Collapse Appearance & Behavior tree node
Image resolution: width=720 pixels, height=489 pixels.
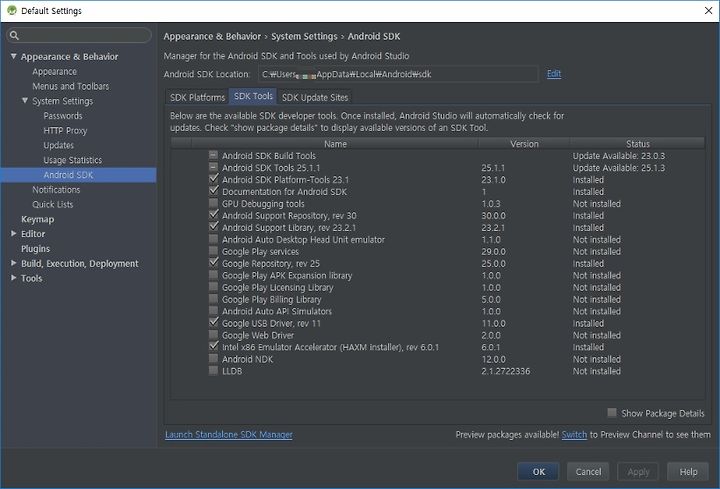coord(13,56)
